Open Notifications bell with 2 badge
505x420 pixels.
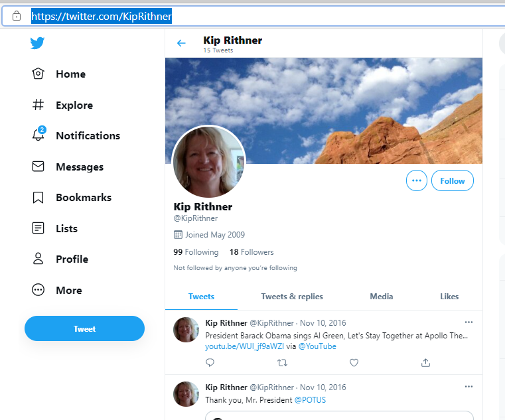[38, 134]
